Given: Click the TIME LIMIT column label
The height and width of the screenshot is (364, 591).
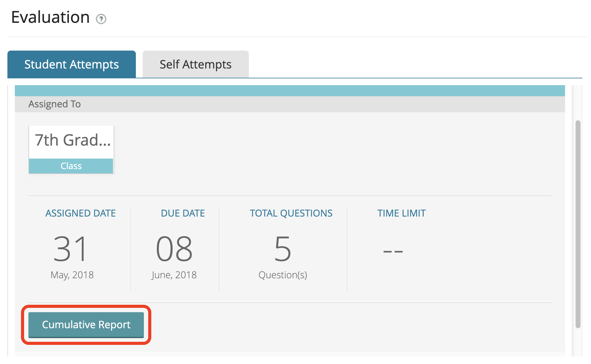Looking at the screenshot, I should click(x=401, y=213).
